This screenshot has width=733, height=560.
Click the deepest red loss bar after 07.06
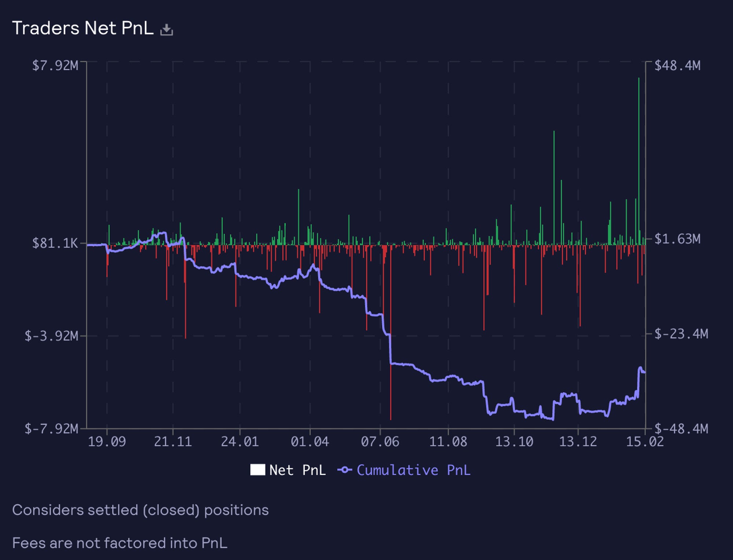coord(391,332)
